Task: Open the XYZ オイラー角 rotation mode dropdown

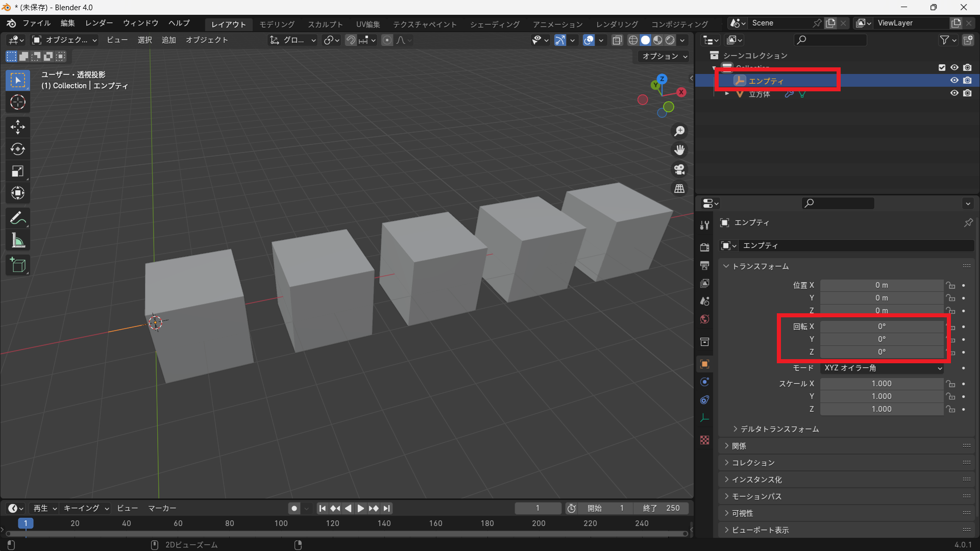Action: tap(883, 368)
